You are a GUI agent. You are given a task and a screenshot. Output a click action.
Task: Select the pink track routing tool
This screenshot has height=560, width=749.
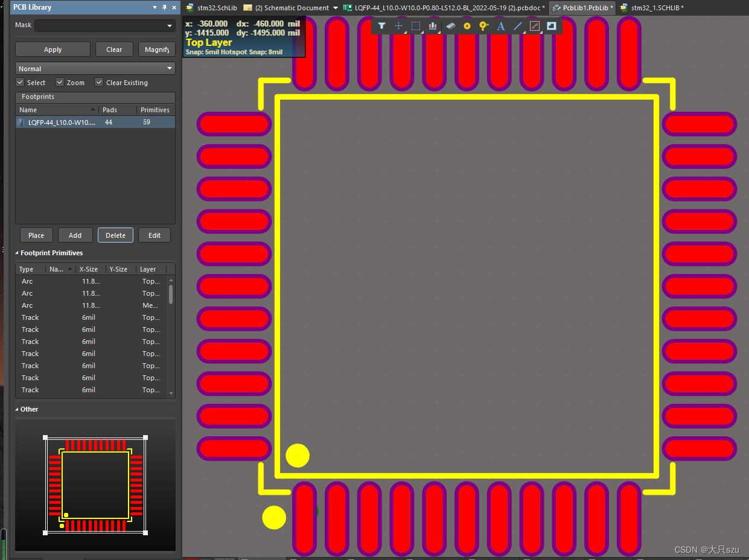(x=534, y=26)
